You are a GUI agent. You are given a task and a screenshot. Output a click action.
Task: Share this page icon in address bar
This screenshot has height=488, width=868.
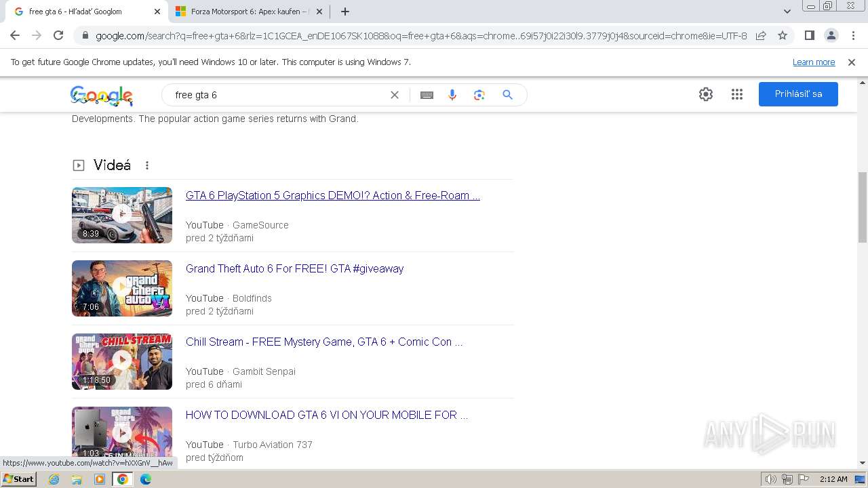pos(761,35)
